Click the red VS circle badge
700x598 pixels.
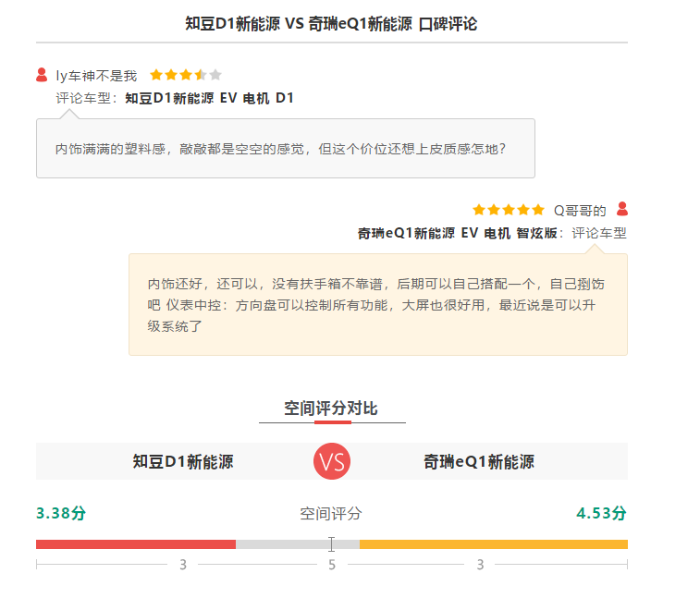click(x=332, y=461)
